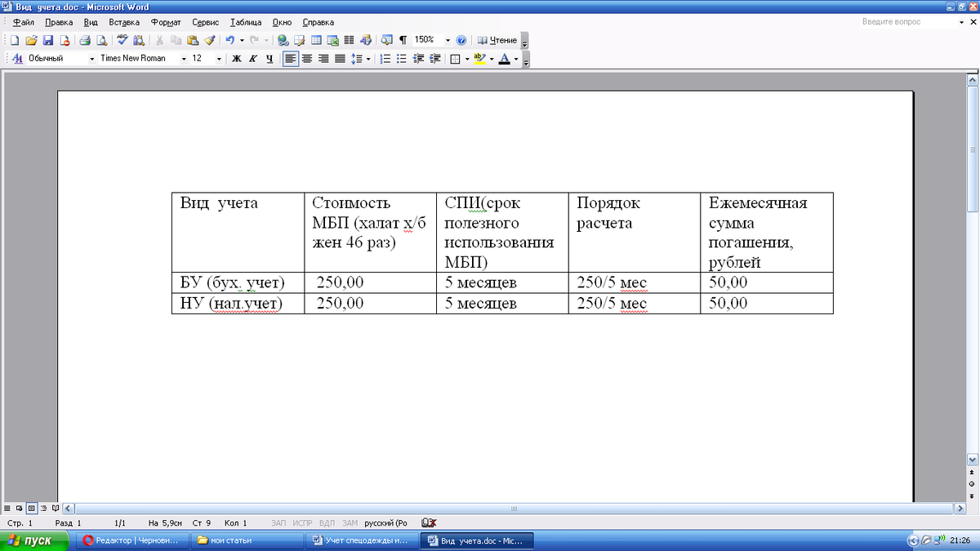Align text to the left
This screenshot has width=980, height=551.
point(291,59)
